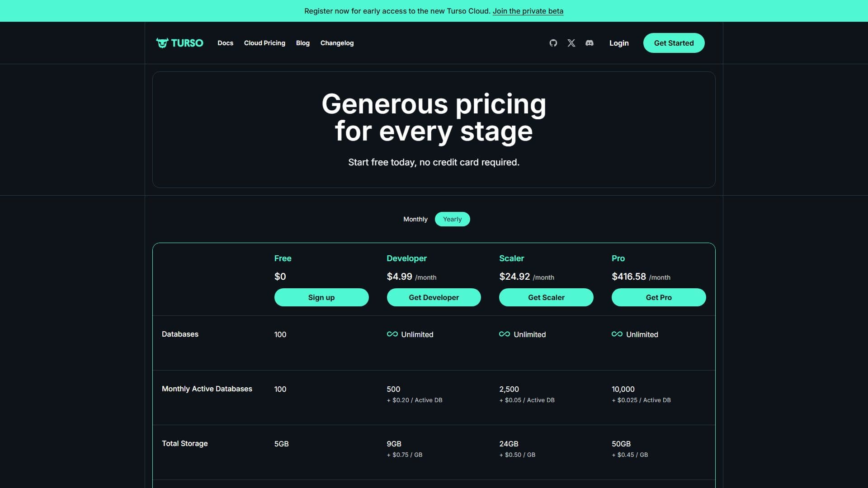Open Docs in the navigation
The width and height of the screenshot is (868, 488).
pos(225,43)
